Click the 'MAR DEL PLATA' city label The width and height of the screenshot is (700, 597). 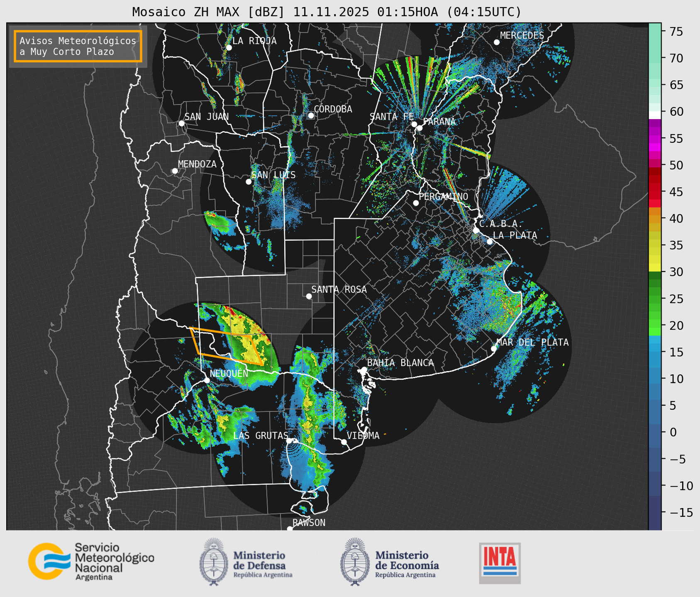pyautogui.click(x=532, y=343)
